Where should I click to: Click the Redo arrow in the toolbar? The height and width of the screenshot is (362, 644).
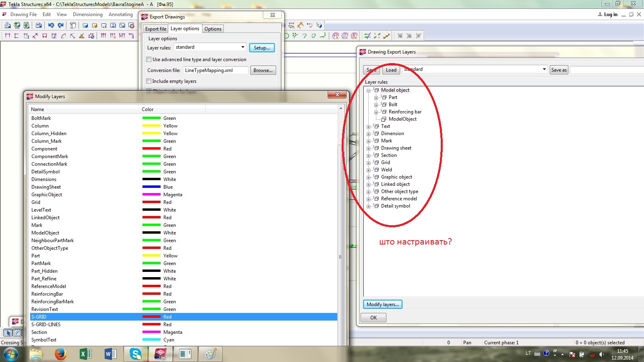pyautogui.click(x=61, y=25)
